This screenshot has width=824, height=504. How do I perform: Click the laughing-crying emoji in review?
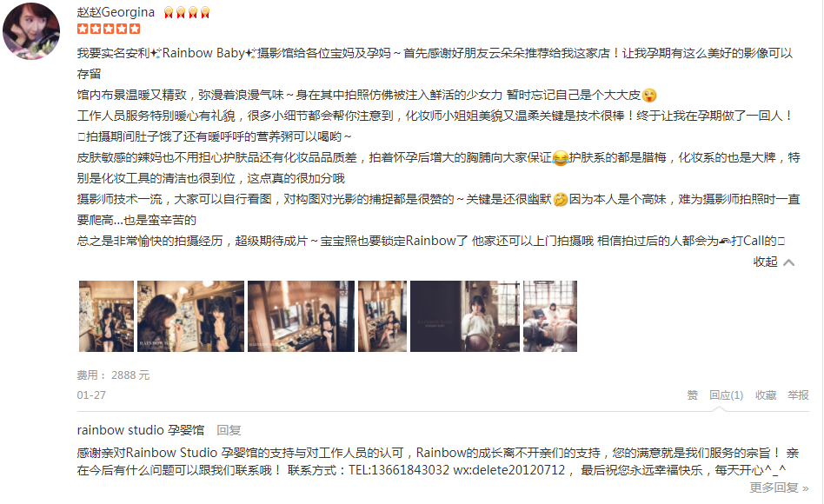pyautogui.click(x=561, y=157)
